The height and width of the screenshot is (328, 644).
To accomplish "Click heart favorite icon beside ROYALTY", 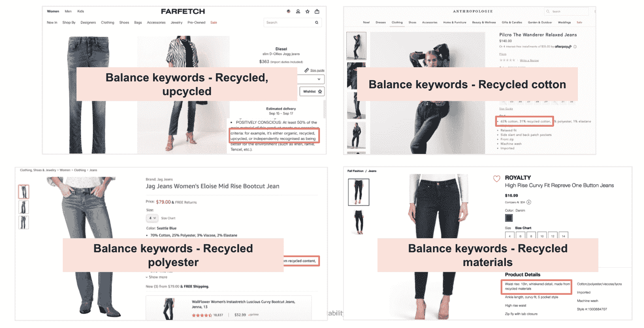I will point(497,179).
